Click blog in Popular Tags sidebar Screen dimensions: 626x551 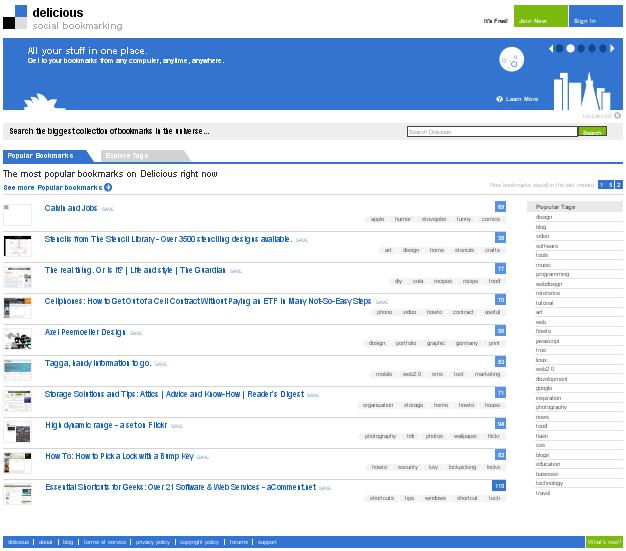coord(541,227)
